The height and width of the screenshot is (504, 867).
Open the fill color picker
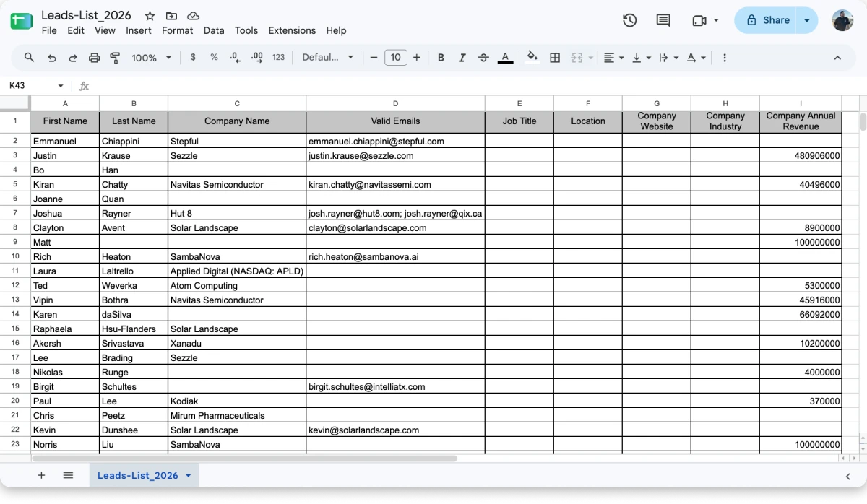(x=532, y=58)
